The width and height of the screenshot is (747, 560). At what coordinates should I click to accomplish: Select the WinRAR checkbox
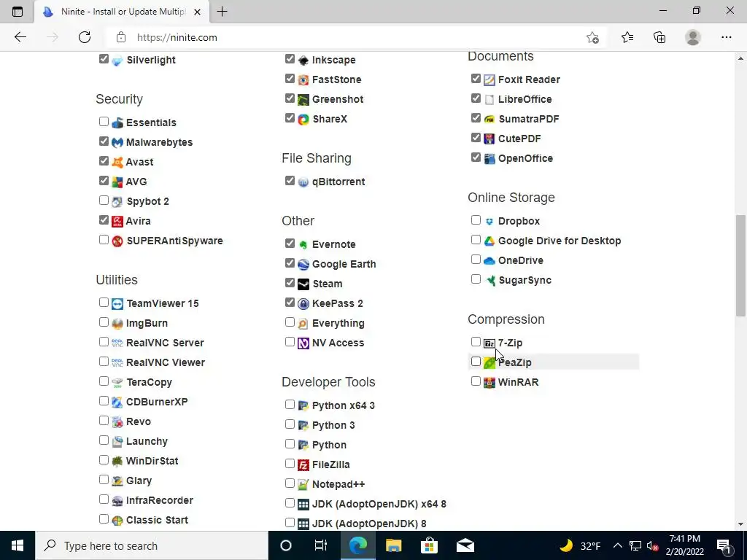click(476, 381)
